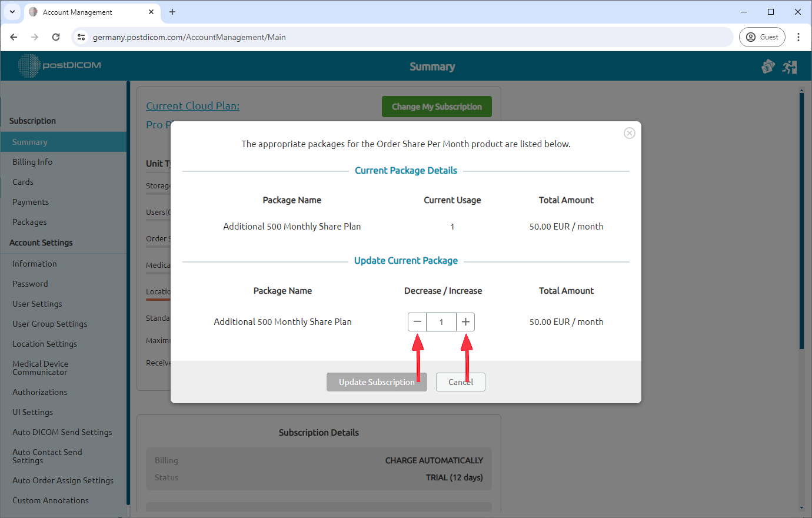Click the logout icon at top right
Screen dimensions: 812x518
tap(790, 67)
